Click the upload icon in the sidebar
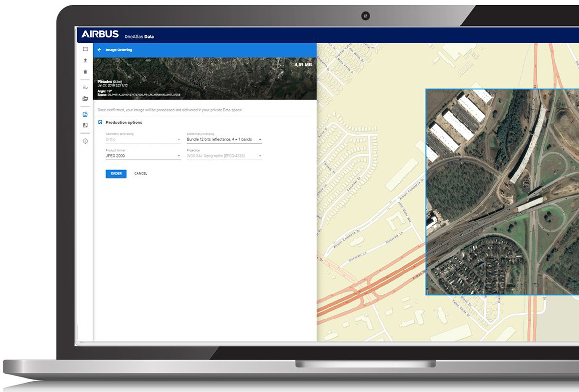This screenshot has width=579, height=392. [85, 61]
